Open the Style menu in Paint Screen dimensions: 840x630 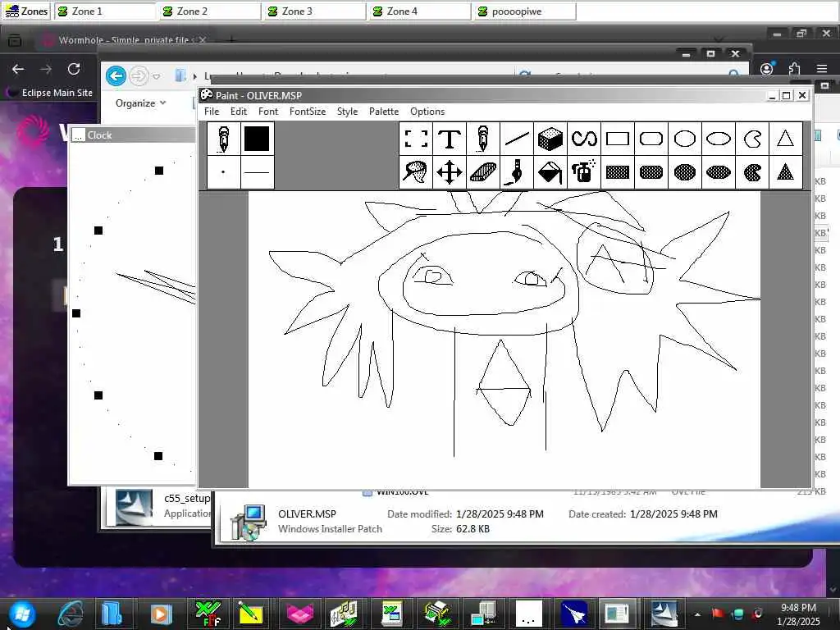point(347,112)
